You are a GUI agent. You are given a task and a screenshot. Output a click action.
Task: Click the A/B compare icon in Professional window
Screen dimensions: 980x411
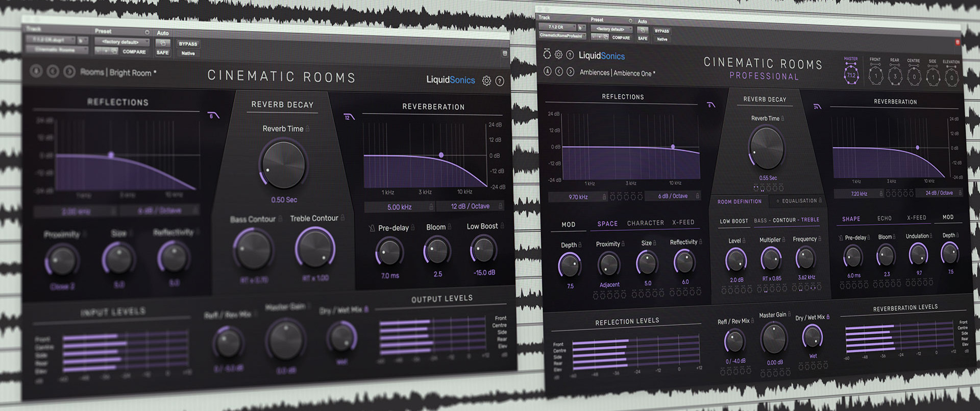click(x=548, y=71)
